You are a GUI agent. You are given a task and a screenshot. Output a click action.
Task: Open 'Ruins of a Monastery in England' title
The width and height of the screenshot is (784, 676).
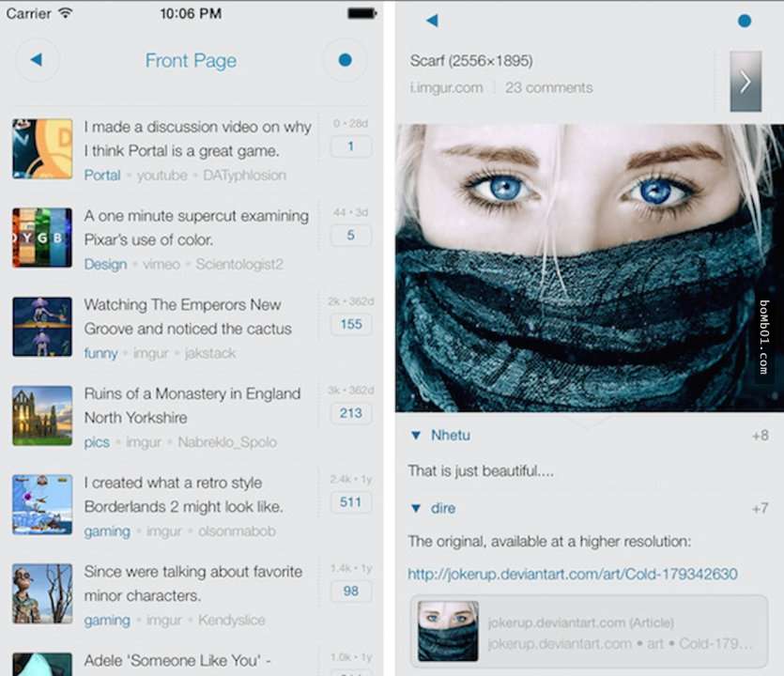tap(192, 406)
